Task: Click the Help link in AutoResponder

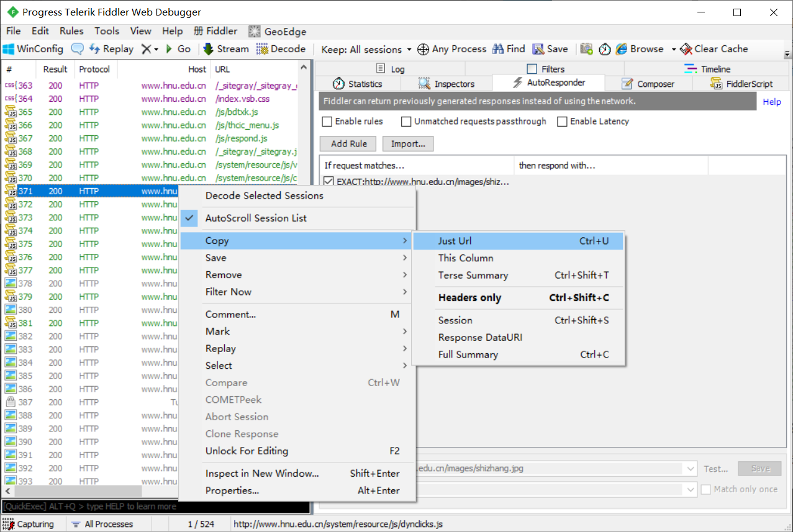Action: (x=771, y=102)
